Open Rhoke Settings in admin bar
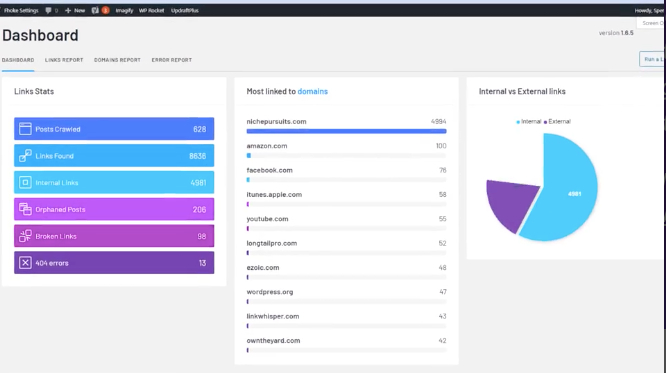The image size is (666, 373). pos(21,10)
